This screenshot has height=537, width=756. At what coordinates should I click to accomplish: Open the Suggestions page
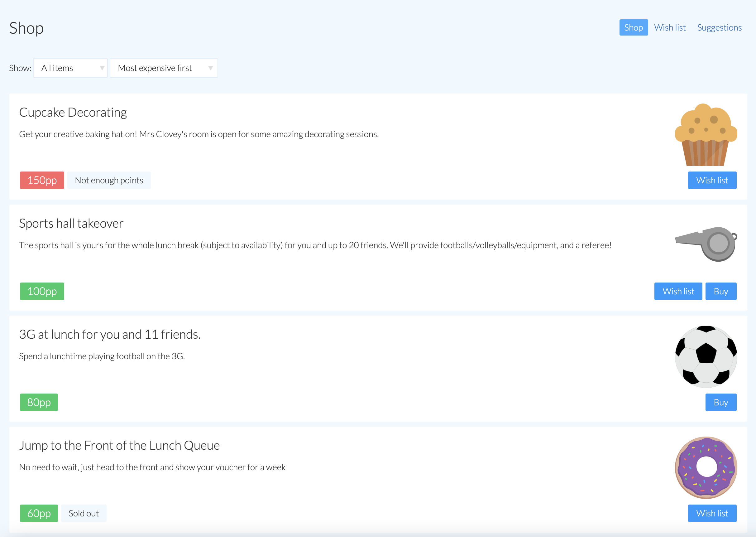click(719, 27)
